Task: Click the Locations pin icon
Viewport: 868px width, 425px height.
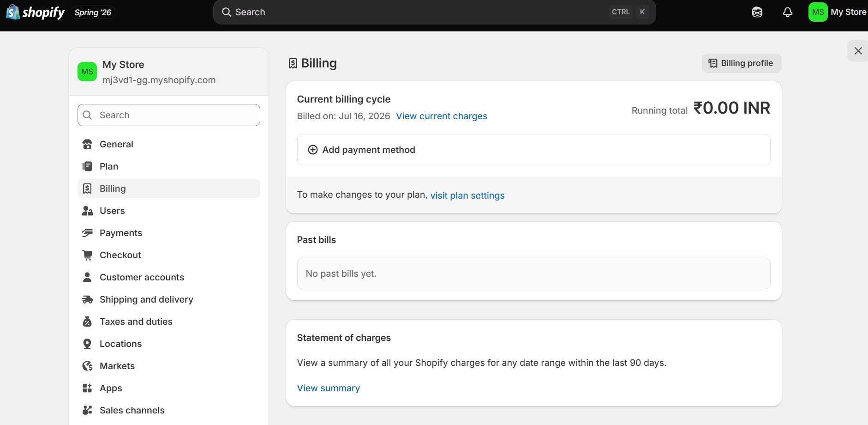Action: tap(87, 344)
